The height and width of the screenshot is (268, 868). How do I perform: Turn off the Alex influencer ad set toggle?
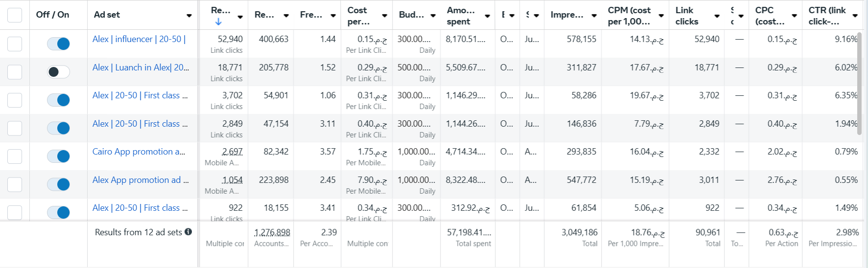[x=58, y=44]
